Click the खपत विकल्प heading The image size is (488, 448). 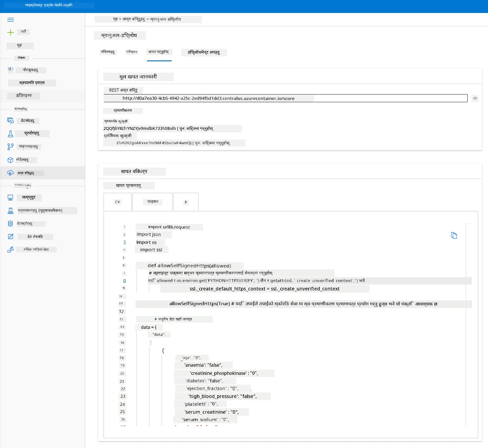coord(134,172)
